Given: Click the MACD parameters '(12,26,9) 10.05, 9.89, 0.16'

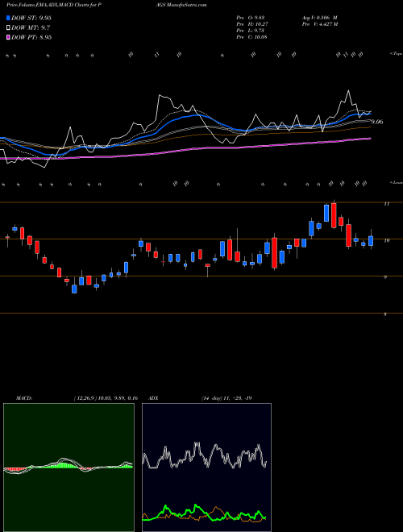Looking at the screenshot, I should [106, 398].
